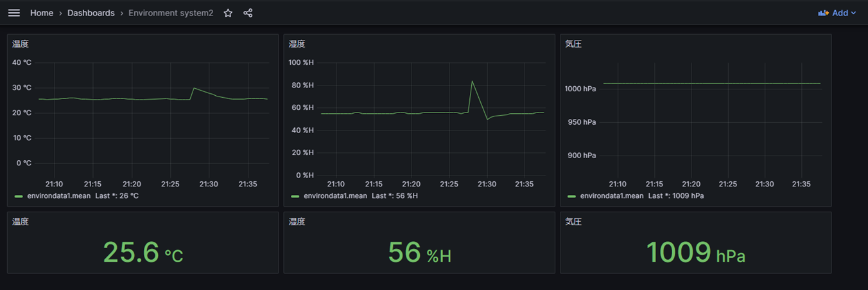Click green legend color swatch in temperature graph
Screen dimensions: 868x290
tap(19, 196)
